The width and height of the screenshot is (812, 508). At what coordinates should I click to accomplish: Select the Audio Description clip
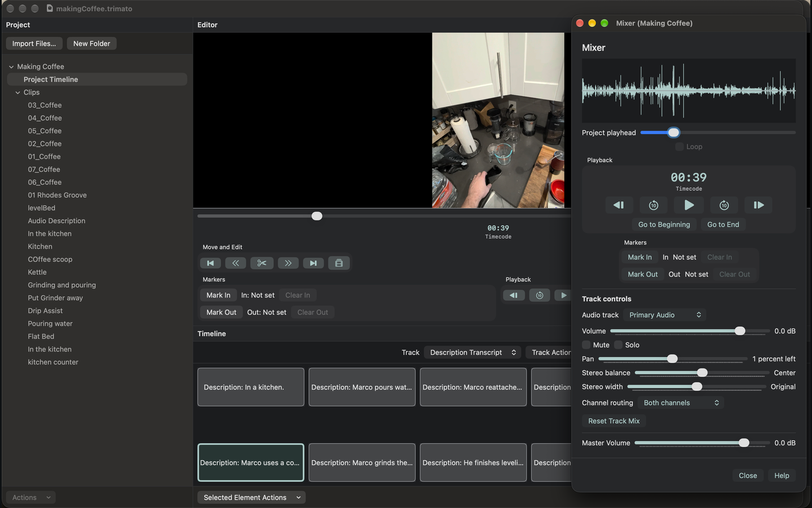(56, 221)
